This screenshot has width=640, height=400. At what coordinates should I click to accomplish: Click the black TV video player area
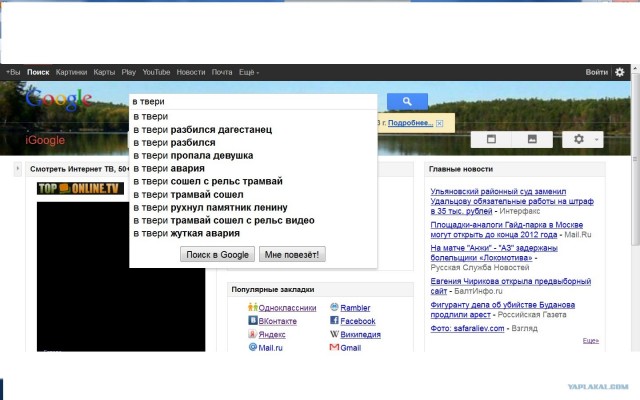[x=121, y=276]
